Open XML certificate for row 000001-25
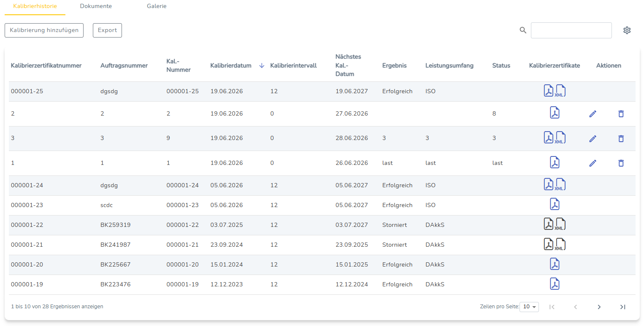Screen dimensions: 644x326 pyautogui.click(x=560, y=91)
